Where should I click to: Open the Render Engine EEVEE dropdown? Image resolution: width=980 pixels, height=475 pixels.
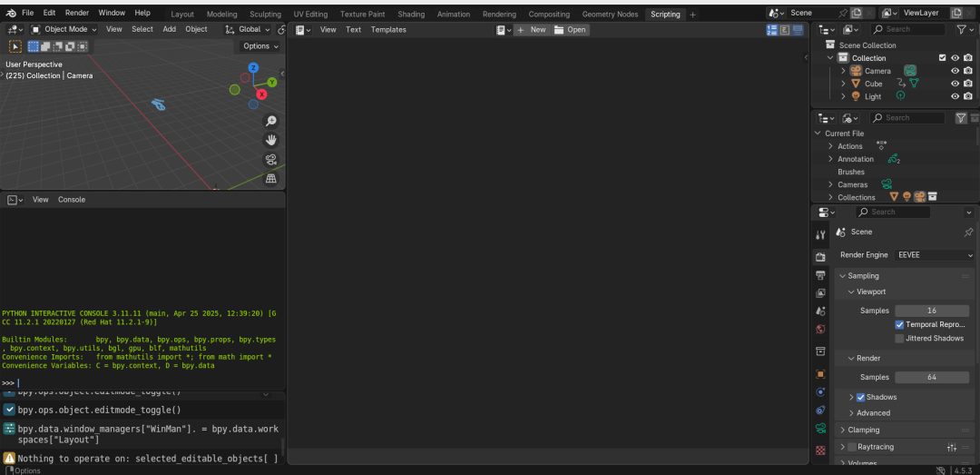[x=934, y=255]
